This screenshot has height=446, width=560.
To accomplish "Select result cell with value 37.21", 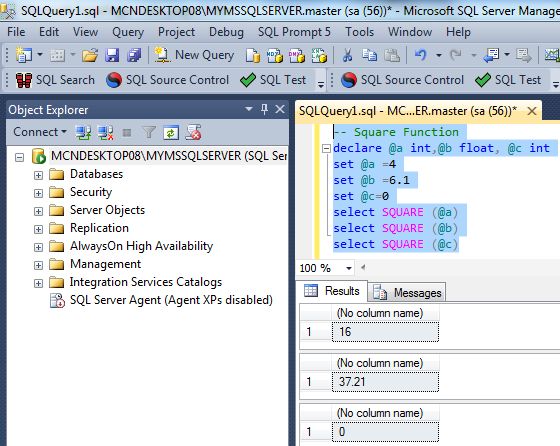I will (385, 382).
